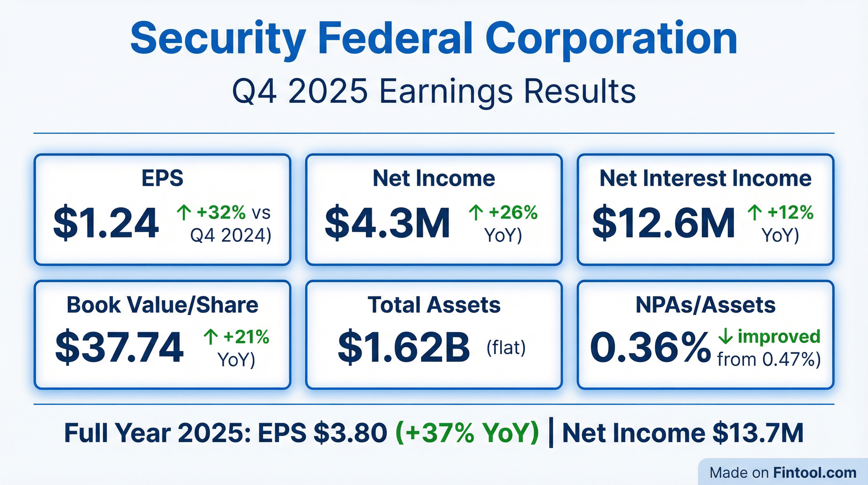Click the up arrow next to +26%
The height and width of the screenshot is (485, 868).
pos(476,213)
